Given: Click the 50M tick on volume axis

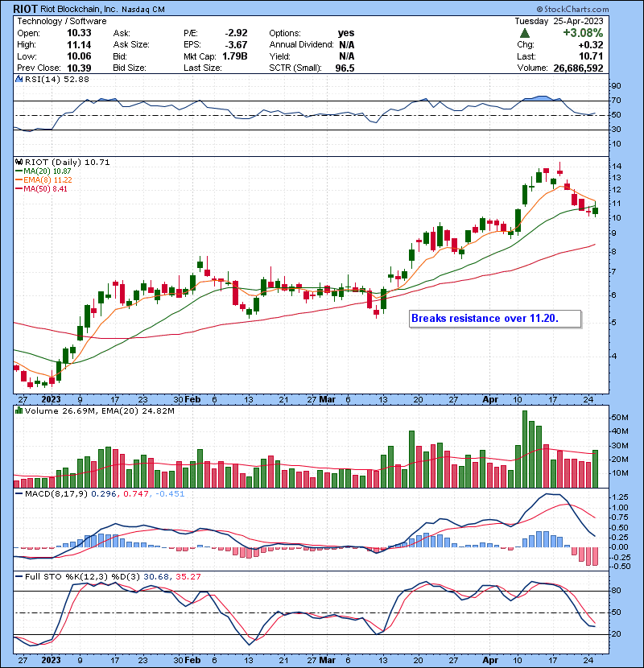Looking at the screenshot, I should point(620,418).
